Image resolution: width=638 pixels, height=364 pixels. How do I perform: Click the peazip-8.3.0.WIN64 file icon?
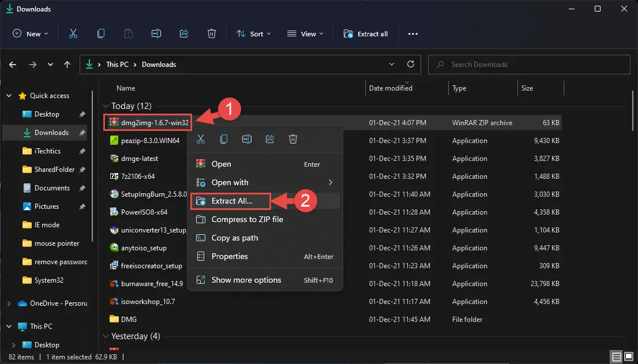tap(114, 140)
